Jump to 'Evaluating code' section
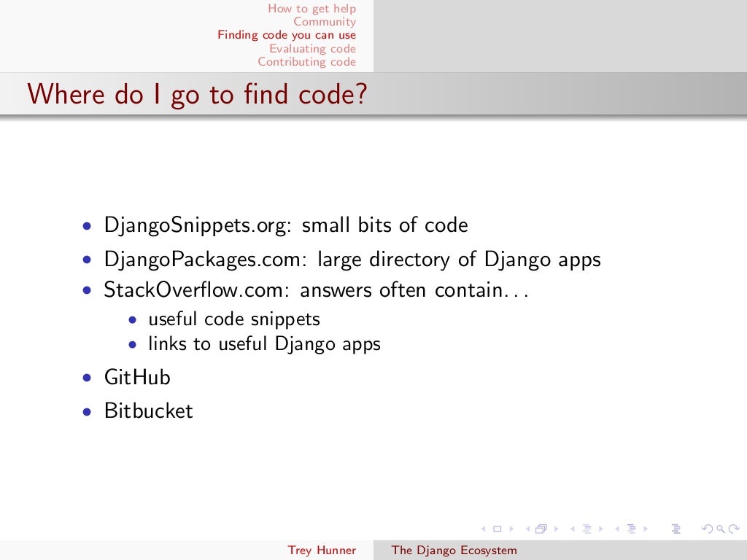Screen dimensions: 747x560 [x=312, y=48]
